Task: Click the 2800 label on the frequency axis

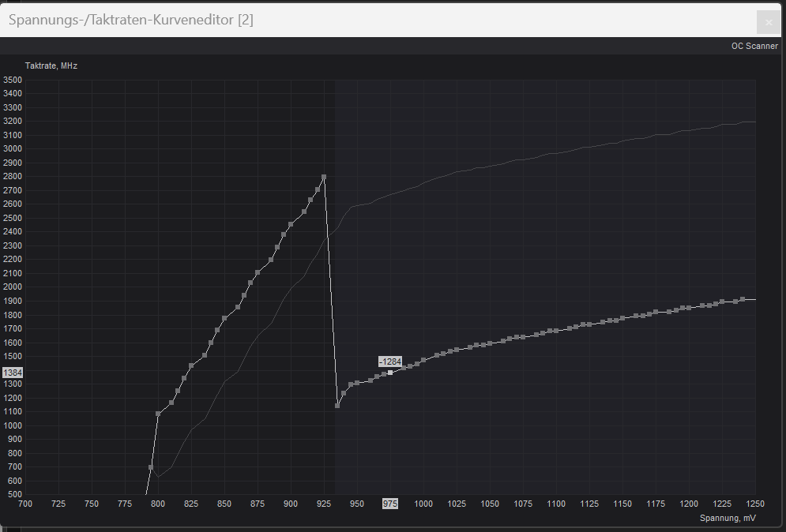Action: pos(13,176)
